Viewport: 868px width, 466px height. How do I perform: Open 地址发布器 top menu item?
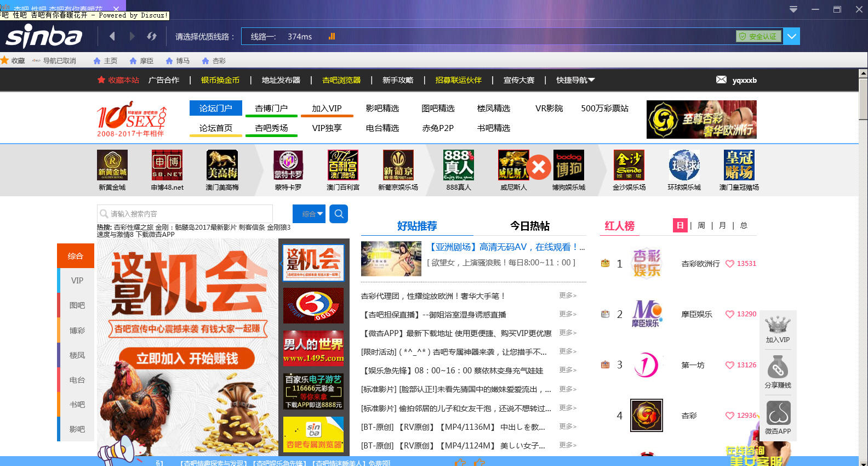(281, 80)
